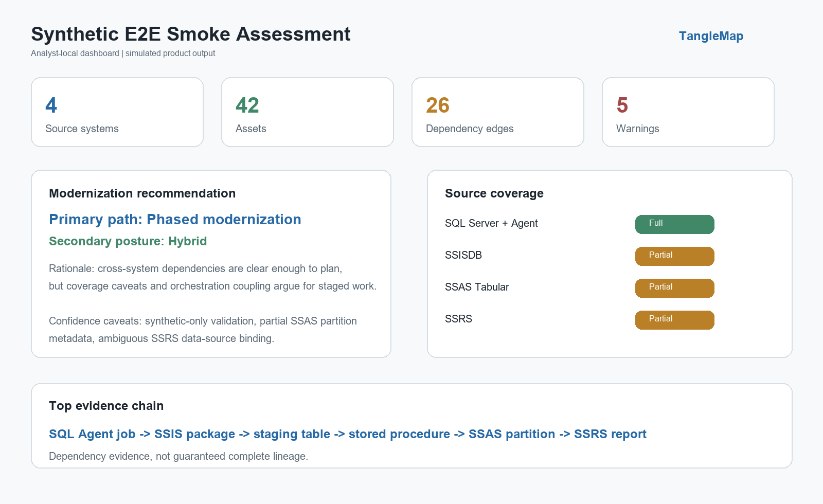Click the TangleMap brand link
The width and height of the screenshot is (823, 504).
711,36
